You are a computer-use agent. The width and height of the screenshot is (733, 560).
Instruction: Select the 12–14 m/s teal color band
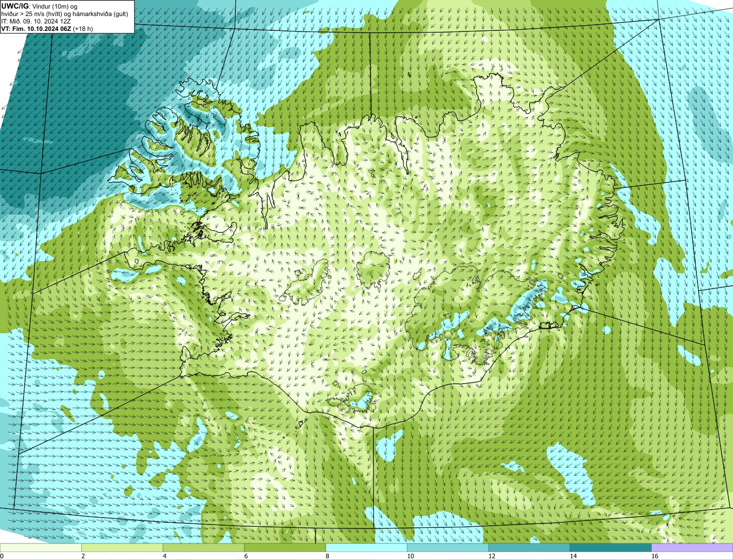coord(529,548)
